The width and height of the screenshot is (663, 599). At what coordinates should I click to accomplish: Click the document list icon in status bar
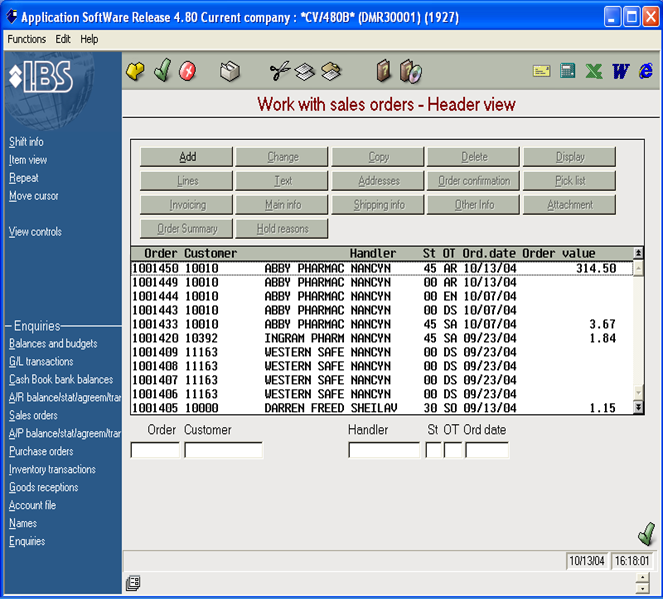pyautogui.click(x=133, y=583)
